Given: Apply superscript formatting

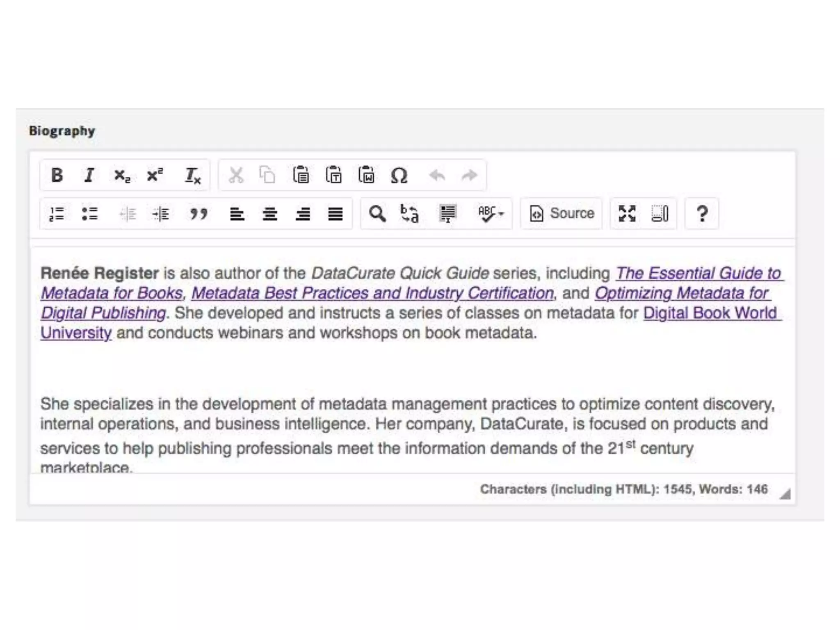Looking at the screenshot, I should click(155, 175).
